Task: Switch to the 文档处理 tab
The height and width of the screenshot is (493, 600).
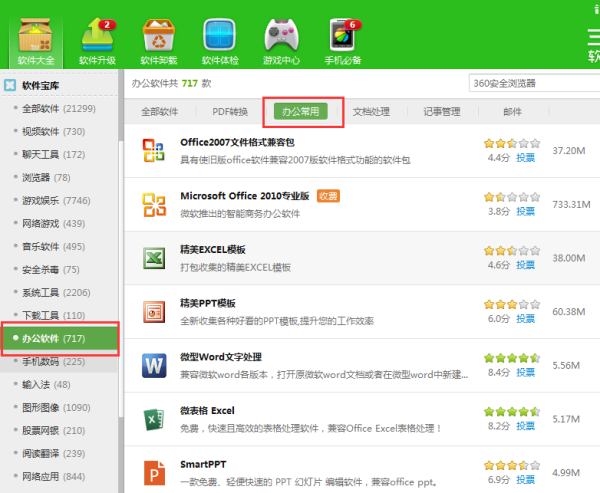Action: [371, 112]
